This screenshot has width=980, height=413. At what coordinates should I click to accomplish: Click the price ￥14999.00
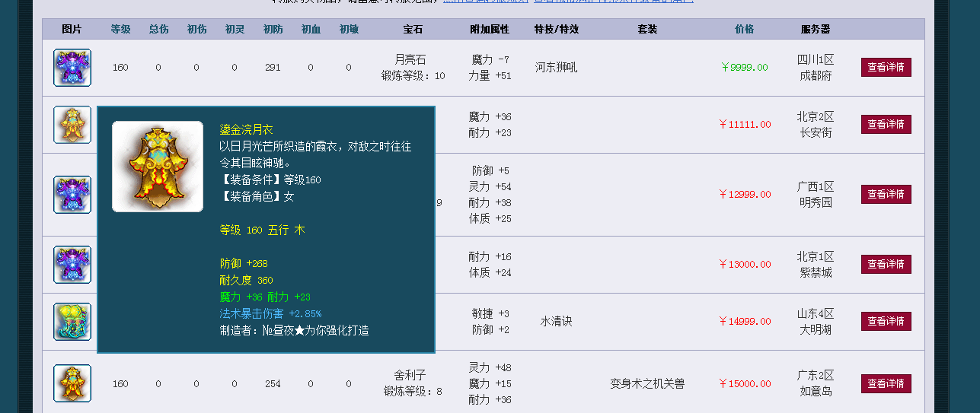pos(744,321)
